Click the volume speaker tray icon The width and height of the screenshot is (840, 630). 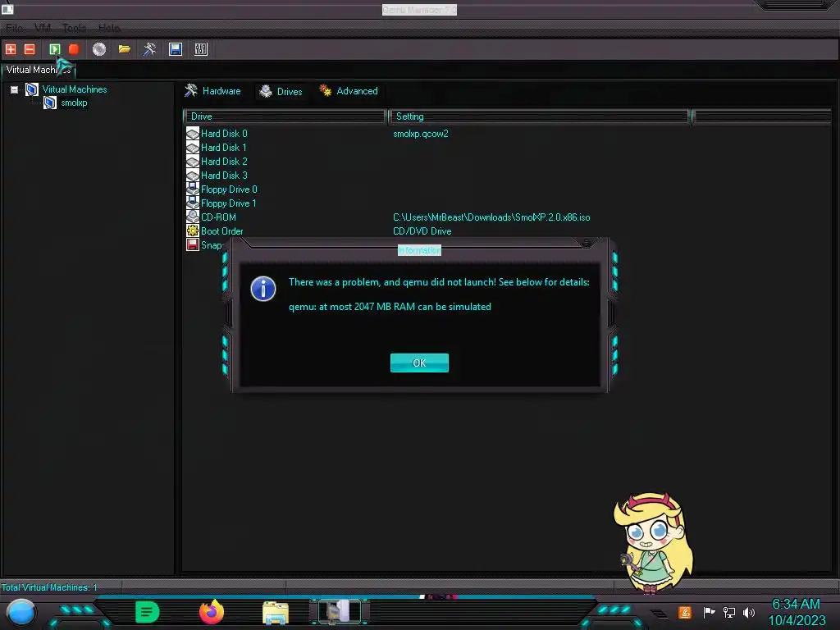[748, 612]
